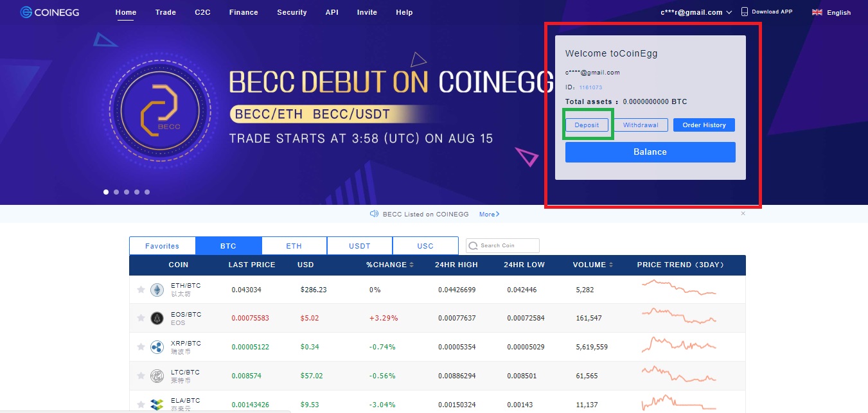
Task: Click the UK flag language icon
Action: (x=817, y=12)
